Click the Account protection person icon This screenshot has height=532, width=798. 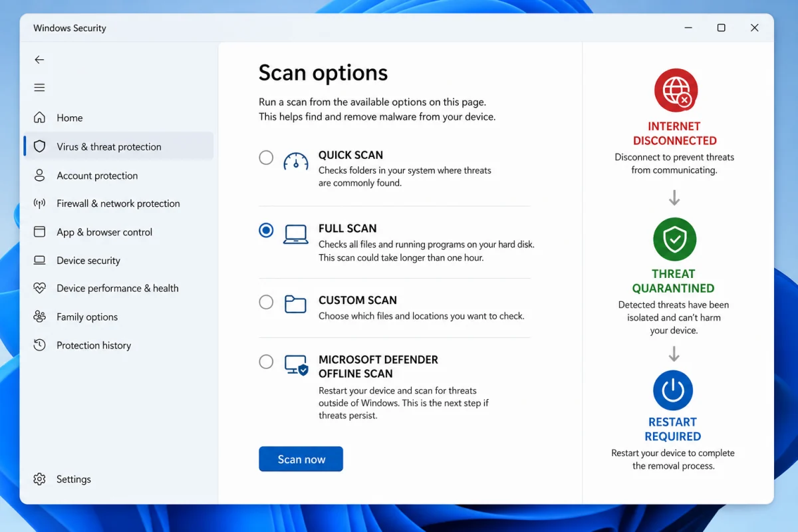pyautogui.click(x=40, y=176)
